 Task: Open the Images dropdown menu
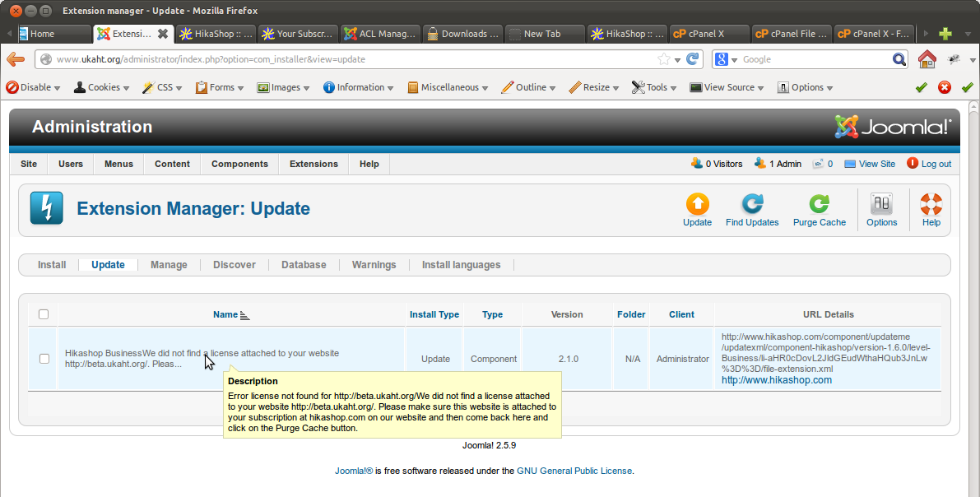[283, 87]
